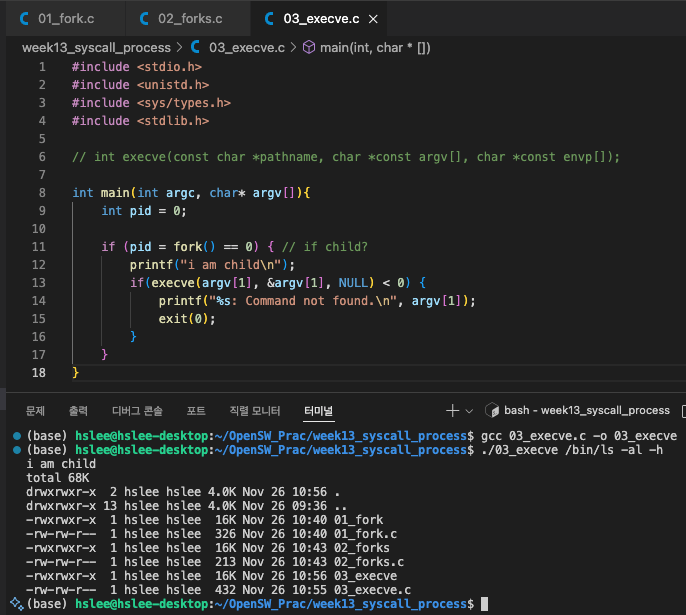Screen dimensions: 686x615
Task: Click line number 13 in the editor gutter
Action: [x=40, y=283]
